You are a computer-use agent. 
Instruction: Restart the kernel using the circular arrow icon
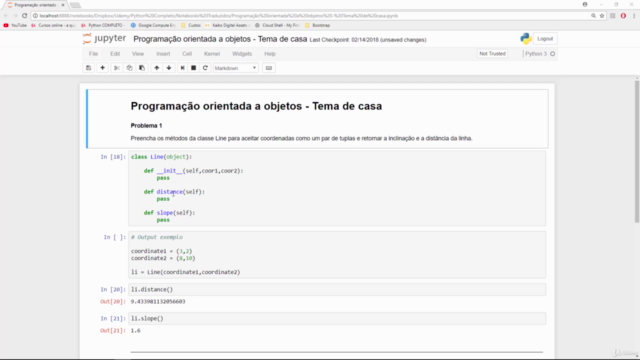[x=205, y=68]
